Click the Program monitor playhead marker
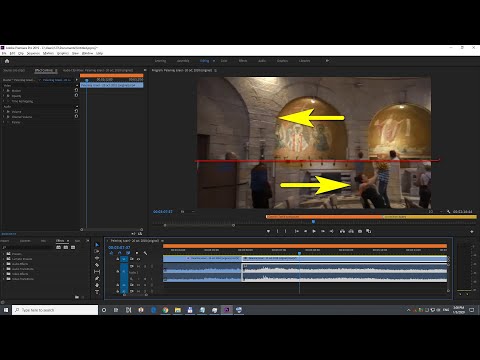 click(x=313, y=222)
